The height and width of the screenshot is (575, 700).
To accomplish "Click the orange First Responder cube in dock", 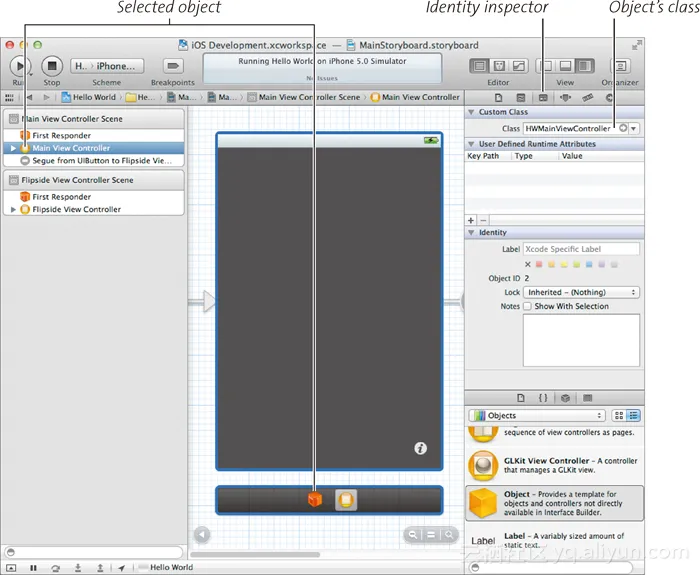I will pos(315,499).
